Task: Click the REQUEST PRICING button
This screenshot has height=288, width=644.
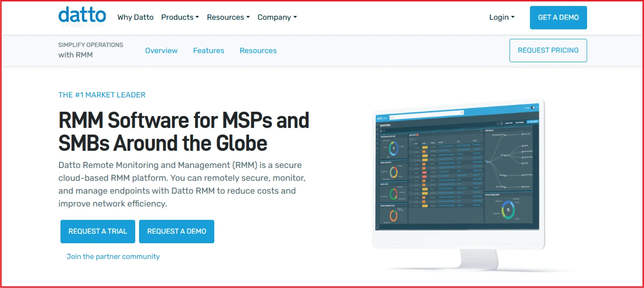Action: [x=548, y=50]
